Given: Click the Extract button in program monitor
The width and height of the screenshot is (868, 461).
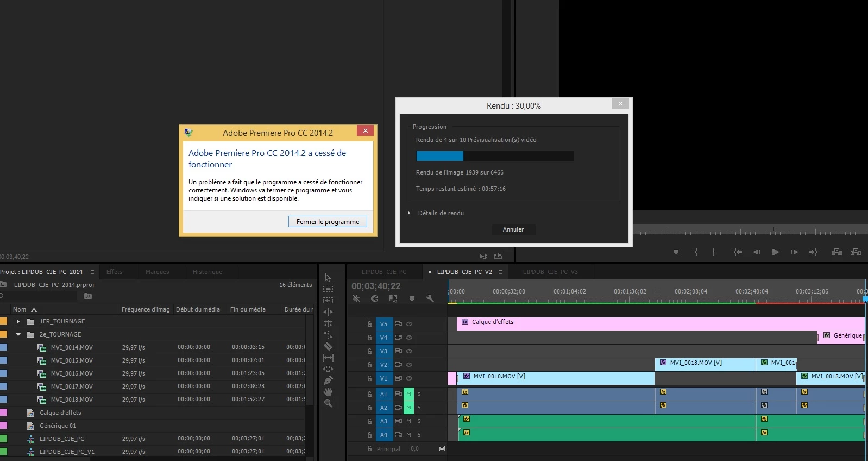Looking at the screenshot, I should [856, 252].
